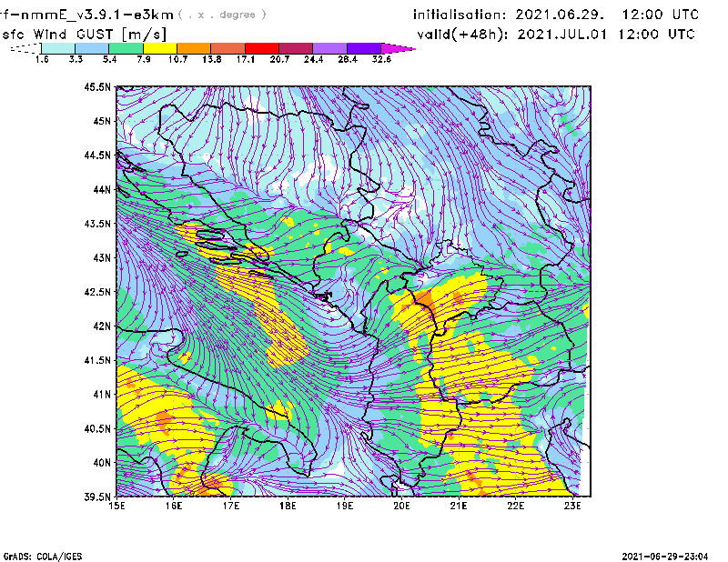Click the legend value 28.4
The height and width of the screenshot is (562, 728).
pos(348,59)
